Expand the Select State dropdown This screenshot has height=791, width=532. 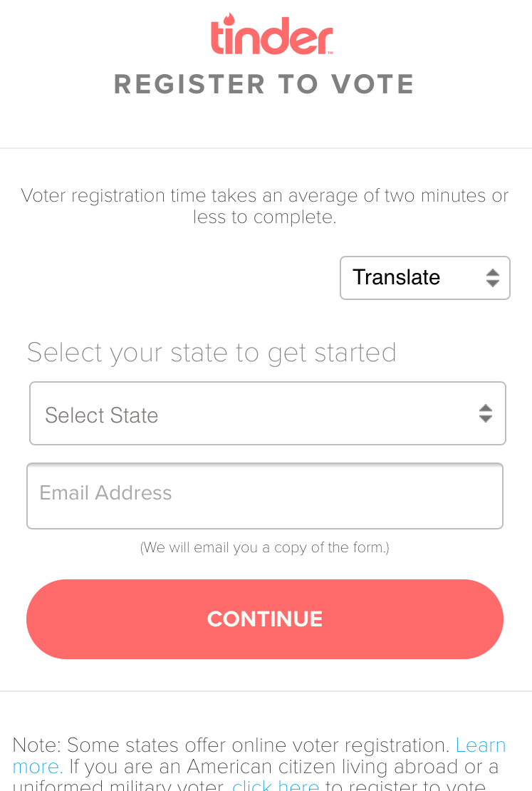pos(268,413)
